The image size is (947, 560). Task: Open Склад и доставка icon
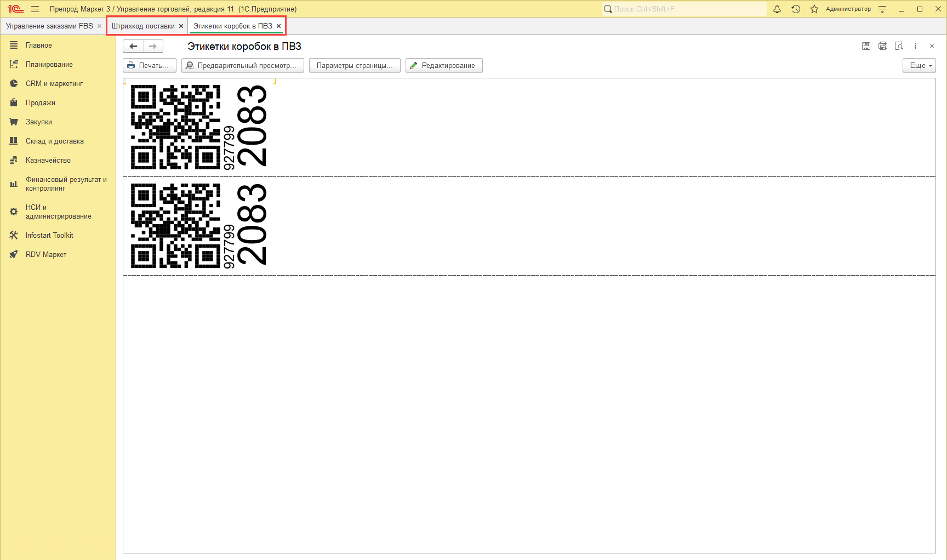coord(14,141)
